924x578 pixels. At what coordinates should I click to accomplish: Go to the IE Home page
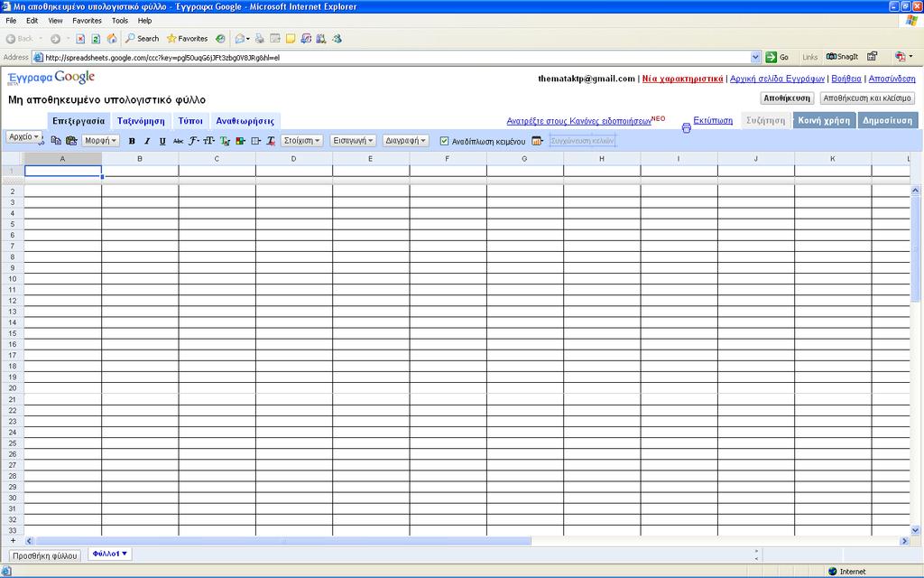tap(111, 39)
